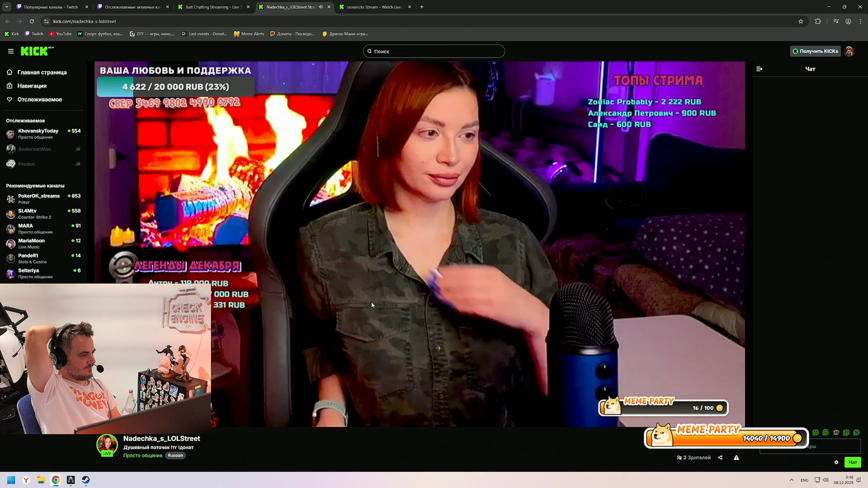Switch to the ssoonicks Stream browser tab

point(374,7)
